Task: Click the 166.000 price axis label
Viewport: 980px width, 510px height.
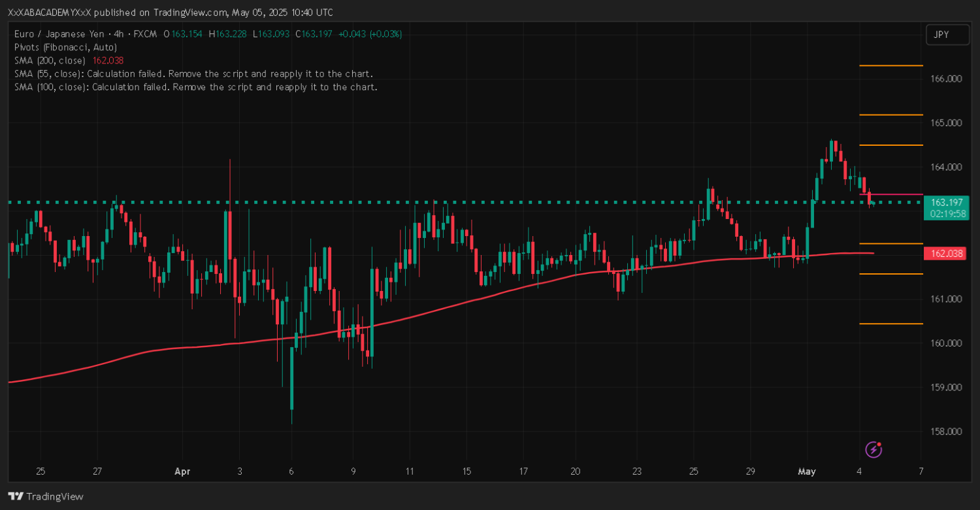Action: click(945, 78)
